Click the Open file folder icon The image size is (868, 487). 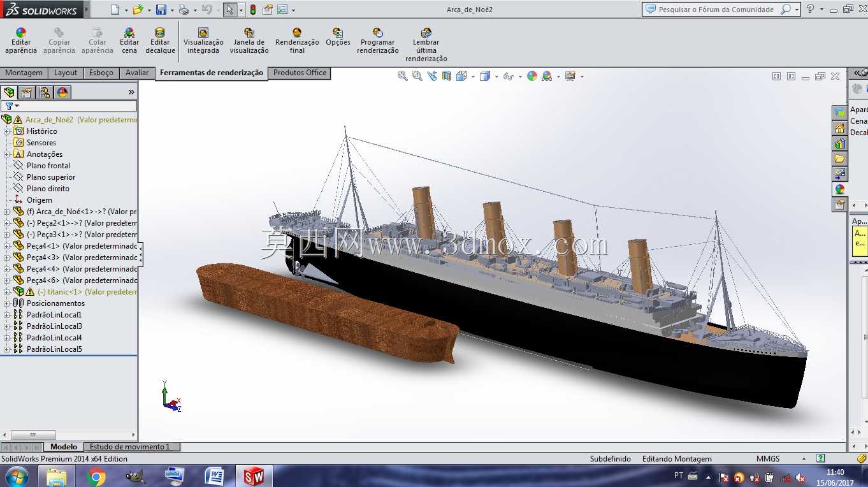(x=138, y=10)
